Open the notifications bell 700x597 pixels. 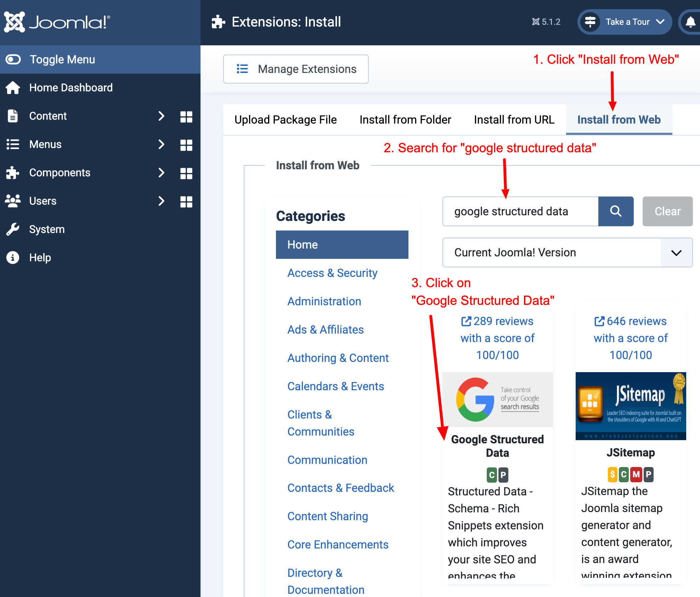click(690, 22)
